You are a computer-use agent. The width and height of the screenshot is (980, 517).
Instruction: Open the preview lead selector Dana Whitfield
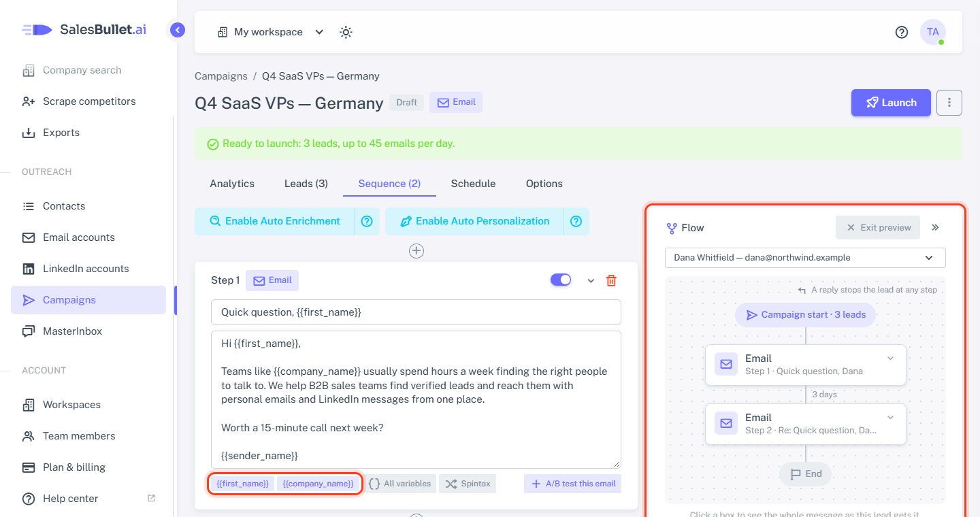(805, 258)
